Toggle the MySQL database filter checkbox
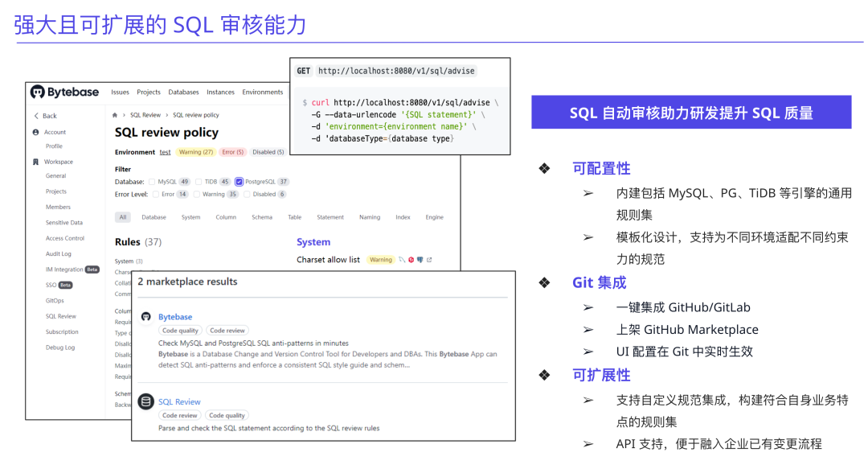The width and height of the screenshot is (868, 473). pyautogui.click(x=152, y=182)
